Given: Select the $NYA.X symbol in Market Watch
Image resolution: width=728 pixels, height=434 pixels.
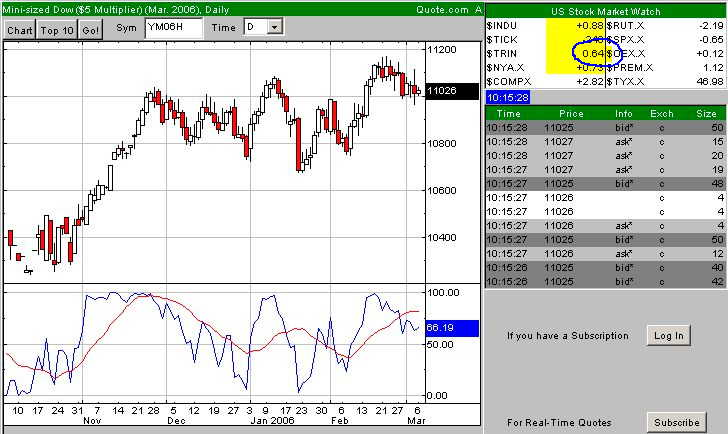Looking at the screenshot, I should coord(505,68).
